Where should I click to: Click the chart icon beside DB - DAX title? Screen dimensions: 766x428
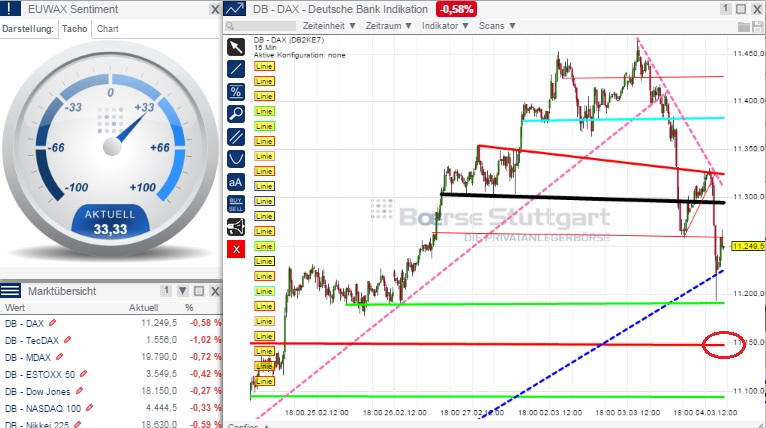coord(235,9)
